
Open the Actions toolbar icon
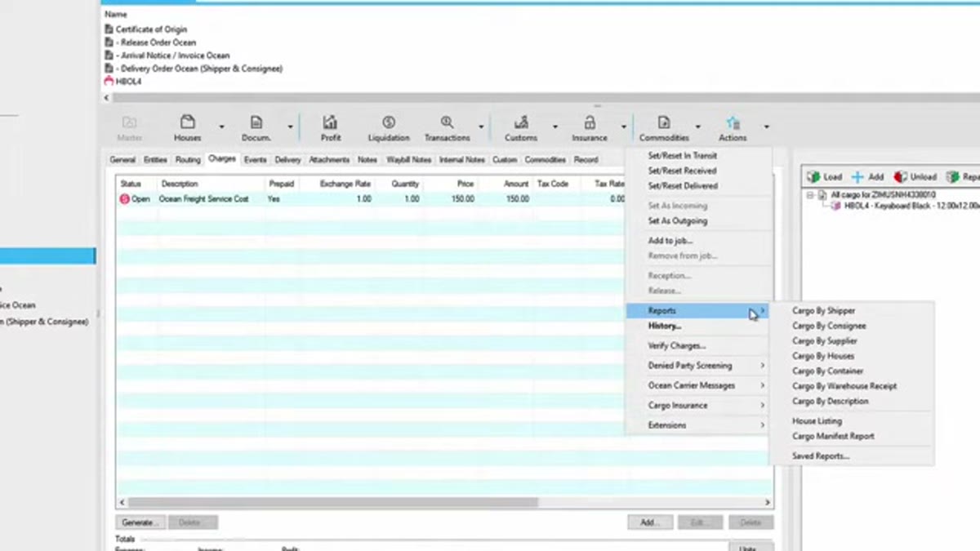coord(733,122)
